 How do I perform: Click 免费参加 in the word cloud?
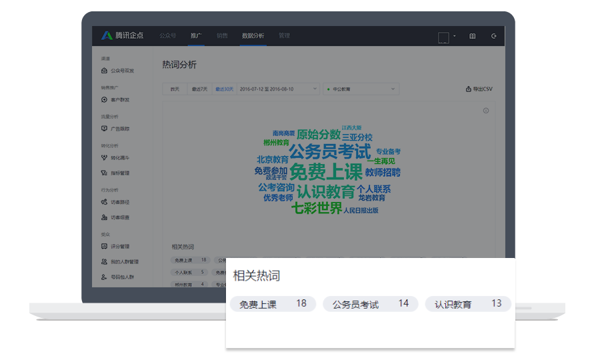click(271, 171)
